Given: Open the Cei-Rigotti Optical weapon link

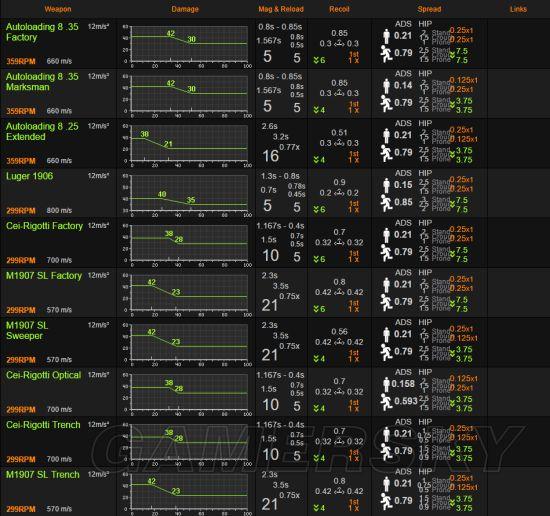Looking at the screenshot, I should [x=43, y=375].
